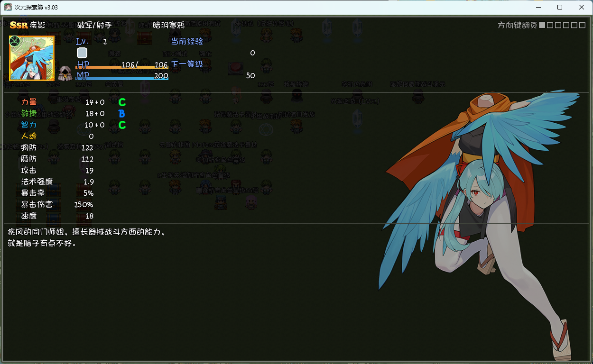Click the 攻击 attack stat label

tap(29, 170)
